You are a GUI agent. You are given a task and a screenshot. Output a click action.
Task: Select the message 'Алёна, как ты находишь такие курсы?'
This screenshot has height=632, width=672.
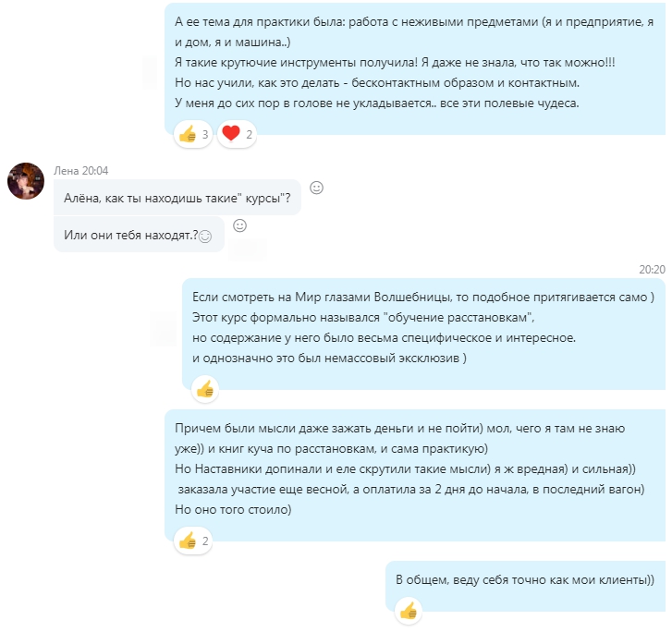[177, 198]
